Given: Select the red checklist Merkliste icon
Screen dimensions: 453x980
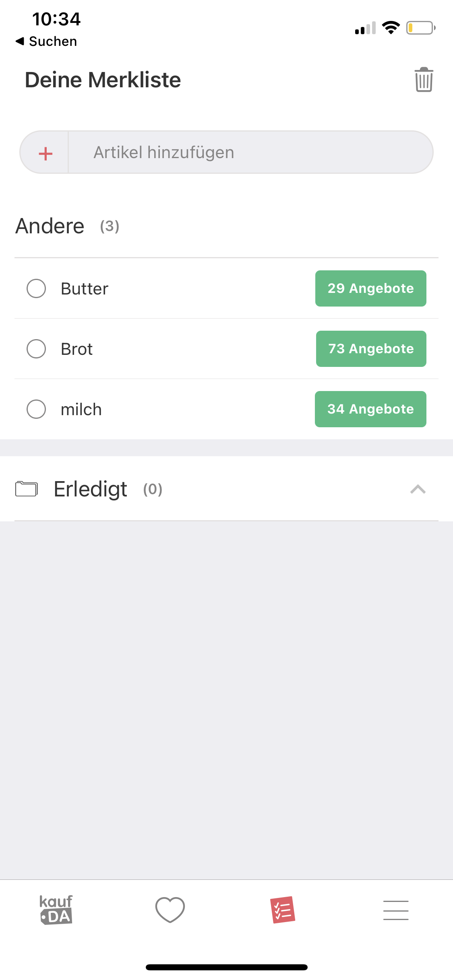Looking at the screenshot, I should [283, 910].
